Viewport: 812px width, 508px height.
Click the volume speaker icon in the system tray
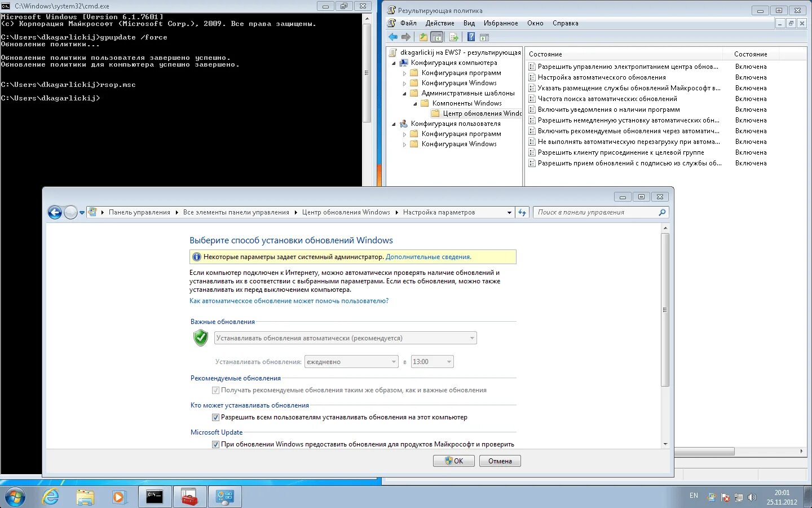click(752, 497)
